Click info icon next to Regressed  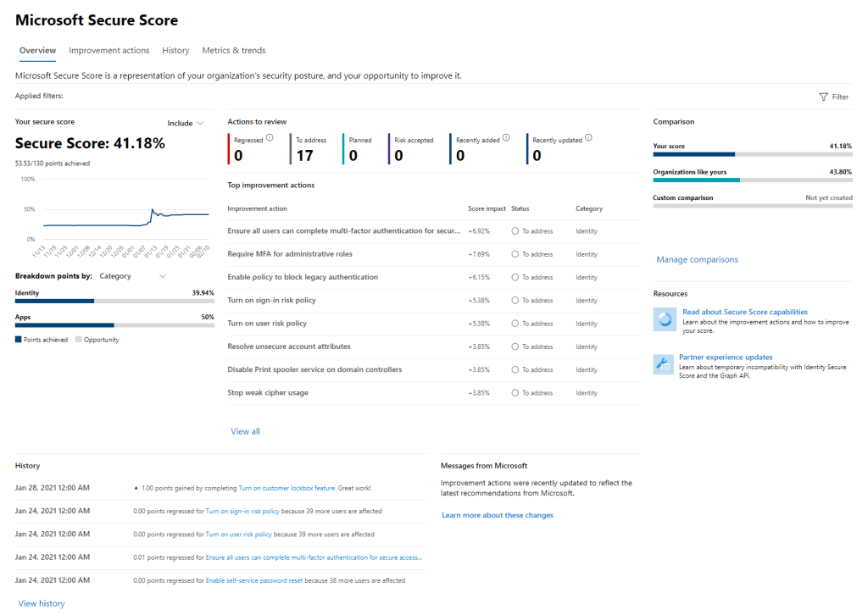pos(270,138)
